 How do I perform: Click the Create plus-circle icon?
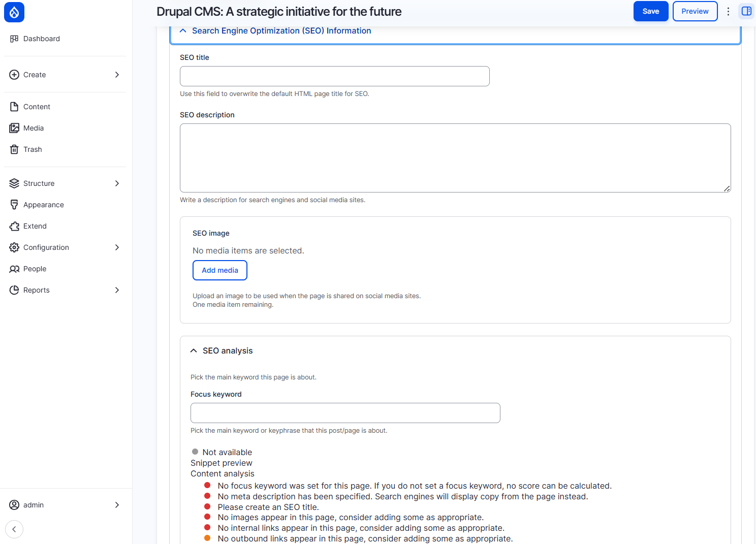tap(14, 75)
